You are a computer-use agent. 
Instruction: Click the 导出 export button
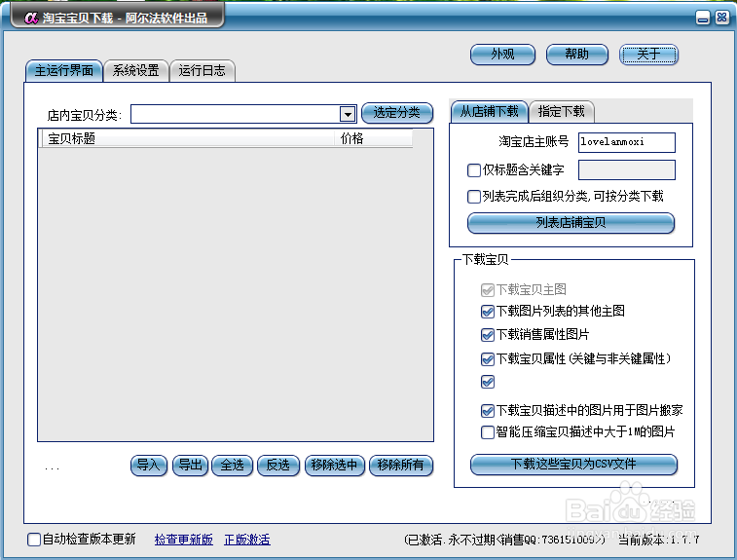tap(191, 466)
